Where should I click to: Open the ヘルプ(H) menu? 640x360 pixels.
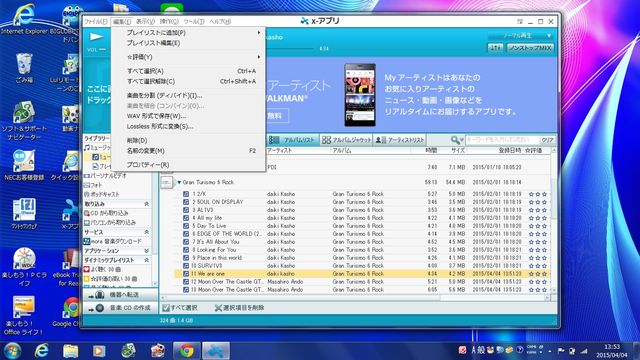[220, 22]
